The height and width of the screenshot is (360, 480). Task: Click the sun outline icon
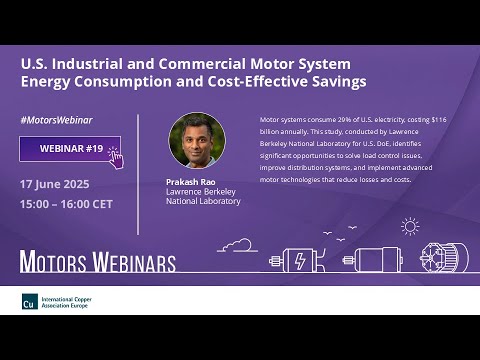[x=410, y=227]
